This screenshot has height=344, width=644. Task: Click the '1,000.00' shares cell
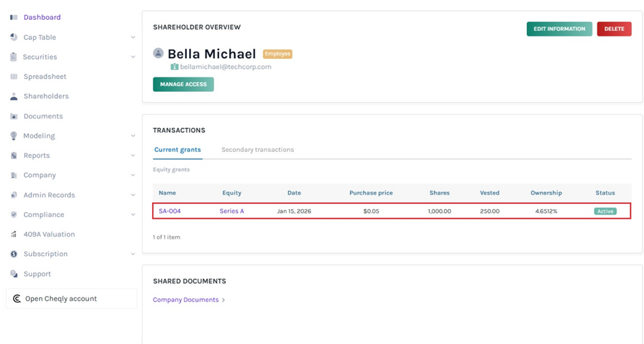pyautogui.click(x=439, y=211)
